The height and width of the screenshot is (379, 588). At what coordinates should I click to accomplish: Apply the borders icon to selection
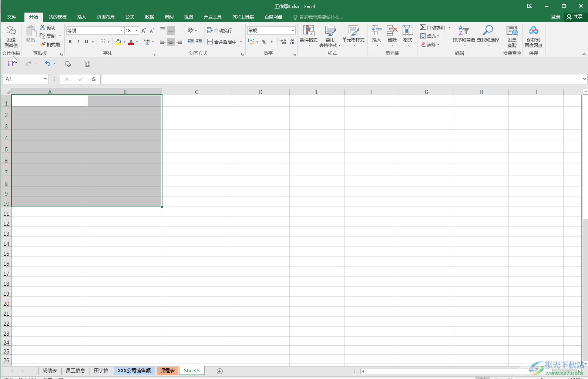click(103, 42)
